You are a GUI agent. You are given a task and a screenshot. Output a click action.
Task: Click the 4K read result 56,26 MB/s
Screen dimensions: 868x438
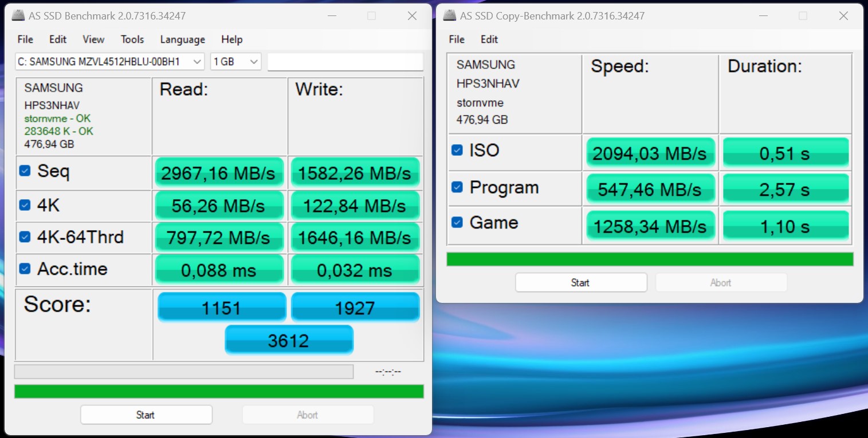click(x=219, y=206)
